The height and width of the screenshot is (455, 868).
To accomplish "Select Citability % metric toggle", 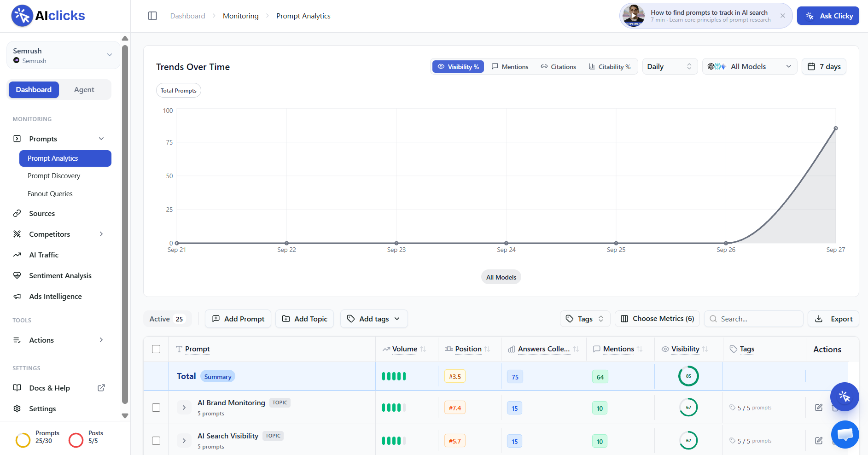I will coord(609,67).
